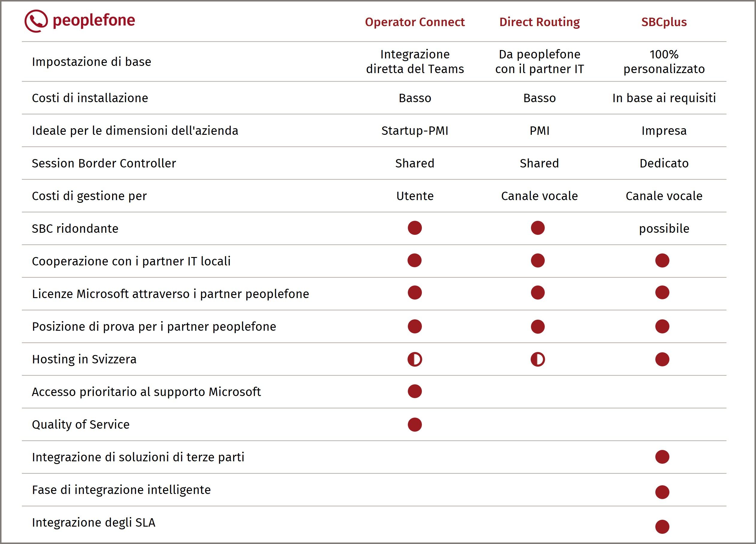Click Direct Routing dot for Posizione di prova
This screenshot has height=544, width=756.
click(538, 327)
